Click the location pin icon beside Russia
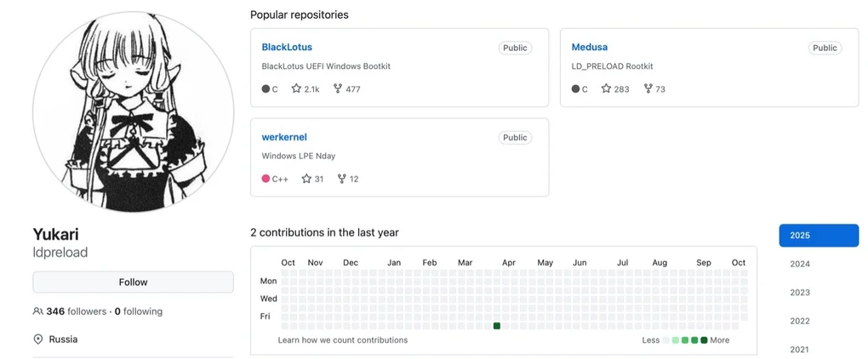The height and width of the screenshot is (359, 868). click(37, 339)
